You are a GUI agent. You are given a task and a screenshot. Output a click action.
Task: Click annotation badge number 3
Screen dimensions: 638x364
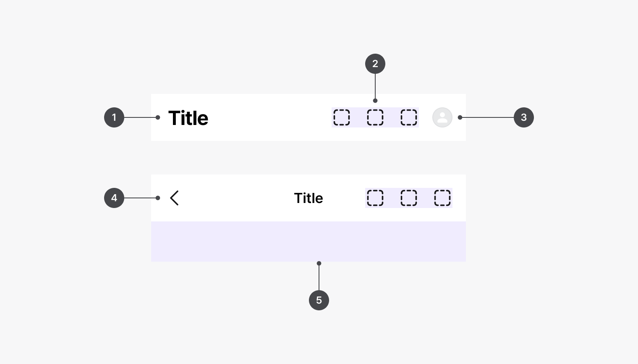(x=524, y=117)
